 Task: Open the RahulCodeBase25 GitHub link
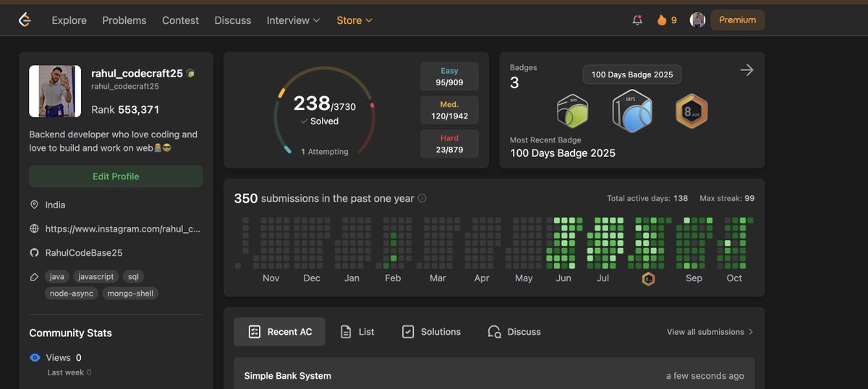pyautogui.click(x=84, y=252)
